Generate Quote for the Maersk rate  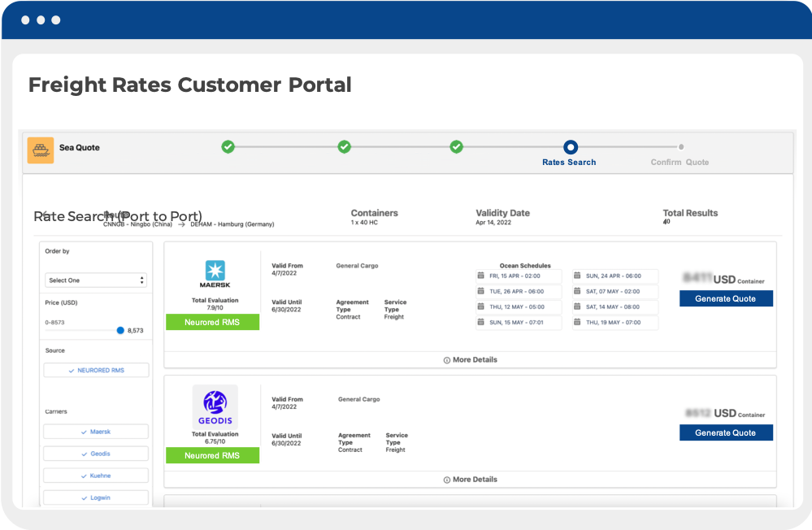pos(726,298)
